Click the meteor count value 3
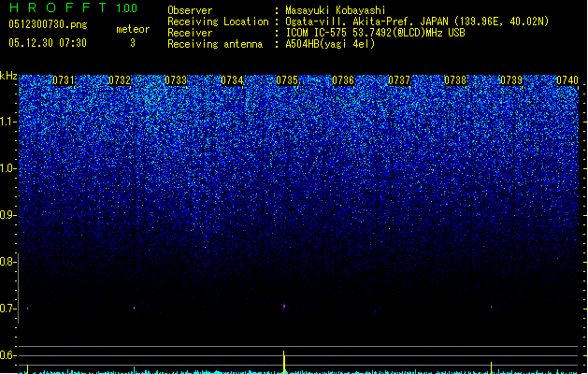The width and height of the screenshot is (588, 374). [x=133, y=43]
